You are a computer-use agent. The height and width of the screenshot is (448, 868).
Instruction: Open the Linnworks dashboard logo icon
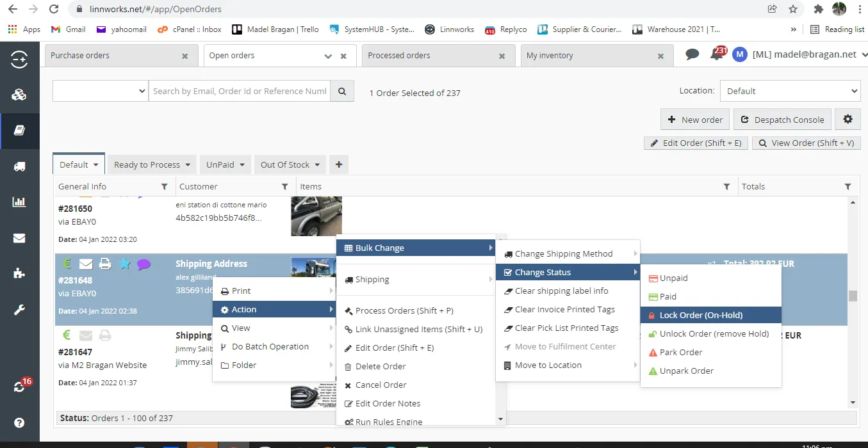pyautogui.click(x=19, y=60)
